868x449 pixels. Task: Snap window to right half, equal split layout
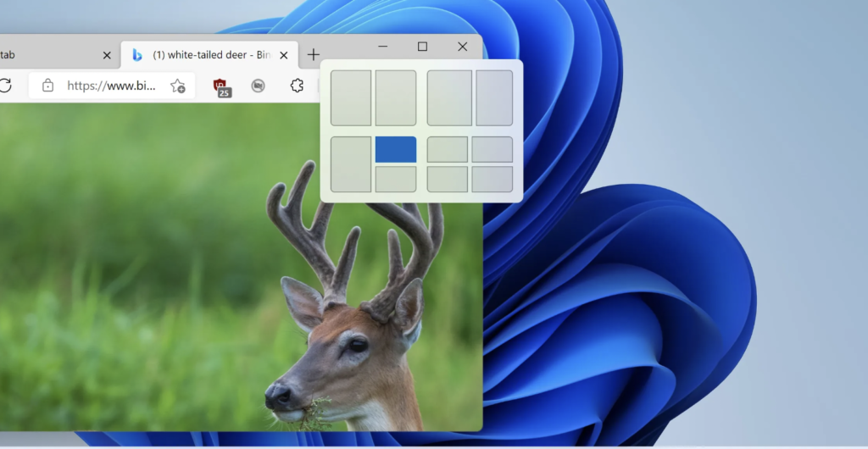396,97
